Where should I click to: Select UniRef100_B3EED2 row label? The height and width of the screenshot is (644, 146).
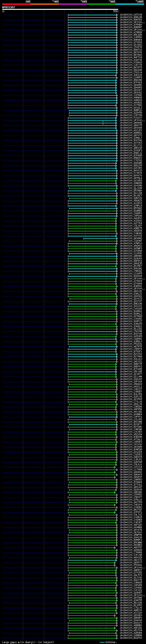tap(131, 286)
